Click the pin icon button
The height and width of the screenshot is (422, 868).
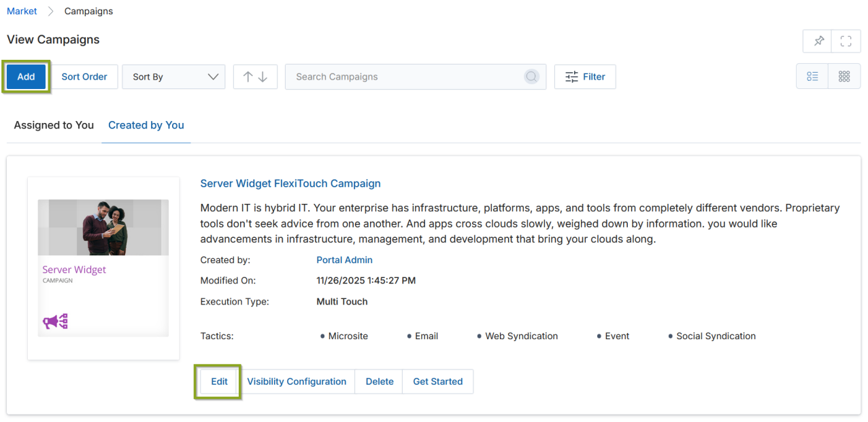click(818, 41)
